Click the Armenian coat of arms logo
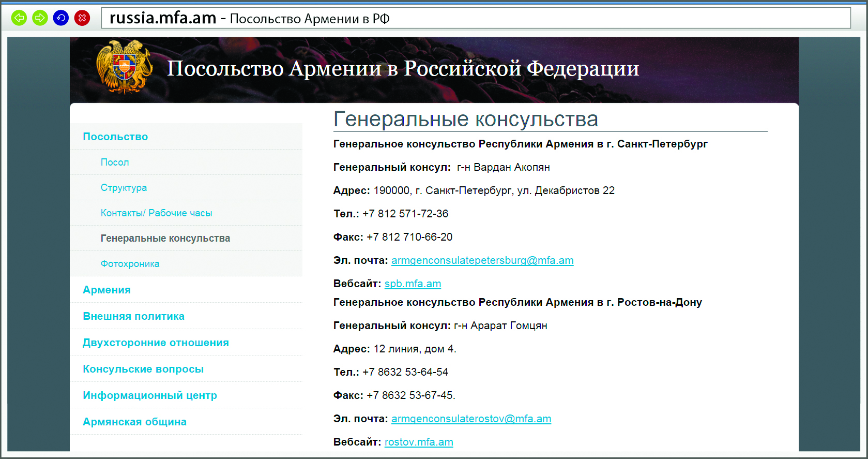 coord(124,67)
